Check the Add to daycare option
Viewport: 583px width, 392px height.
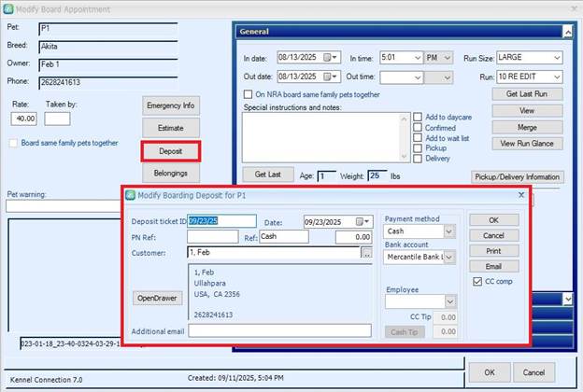point(418,117)
